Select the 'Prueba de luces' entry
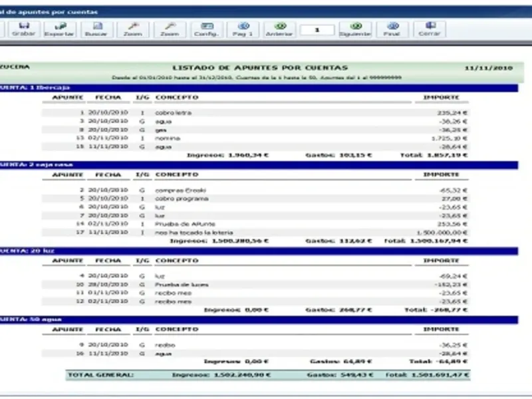This screenshot has width=532, height=399. coord(182,285)
